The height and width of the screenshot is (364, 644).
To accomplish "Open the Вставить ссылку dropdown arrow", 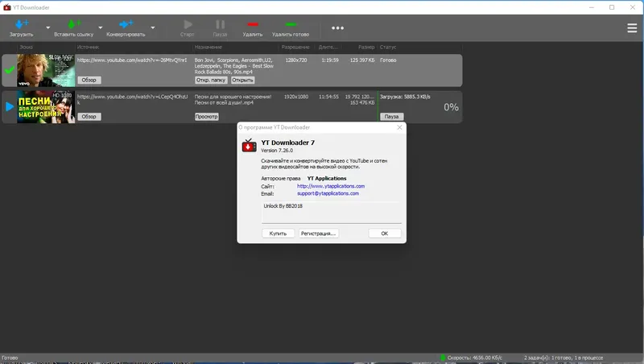I will [101, 28].
